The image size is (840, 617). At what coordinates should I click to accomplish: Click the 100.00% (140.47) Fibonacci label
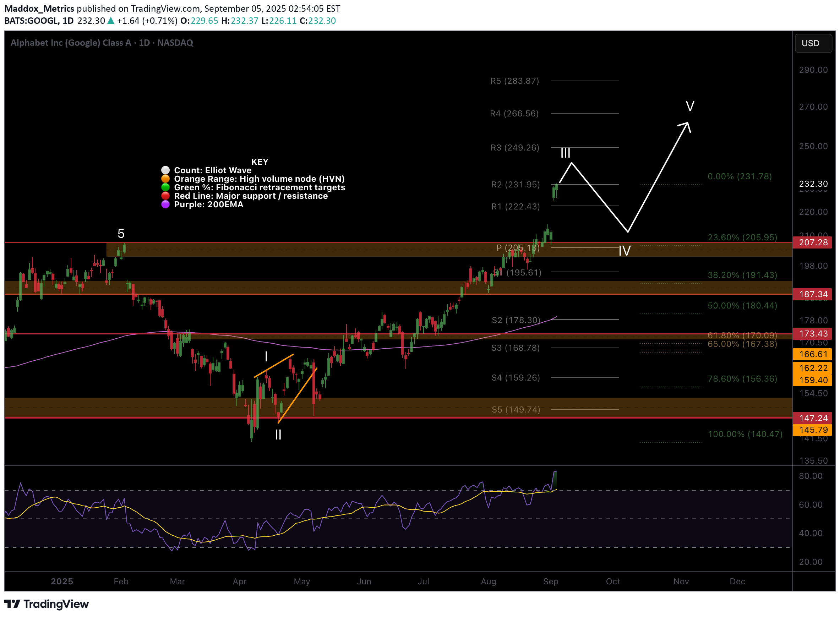[x=745, y=434]
